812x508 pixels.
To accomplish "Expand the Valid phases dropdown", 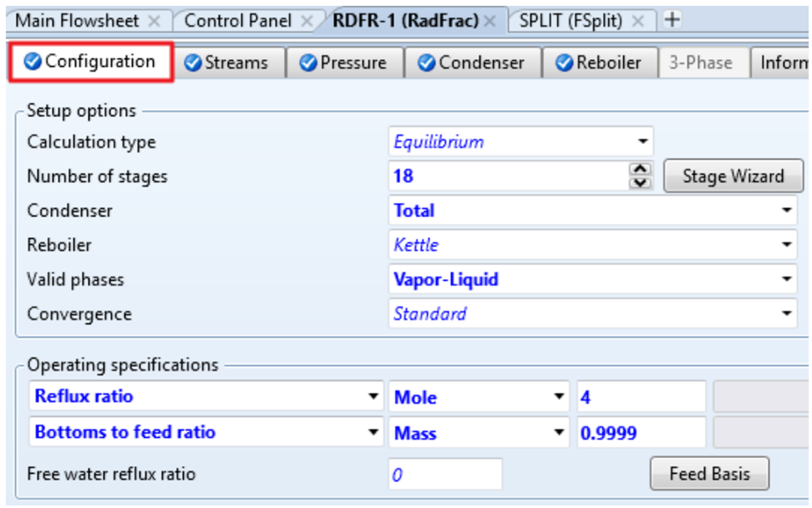I will 786,280.
